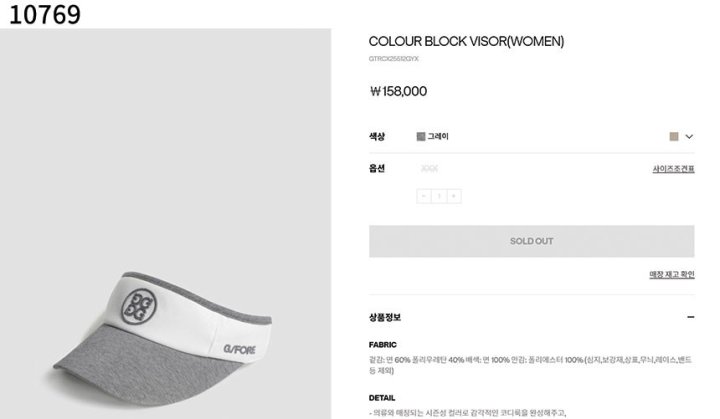Viewport: 720px width, 419px height.
Task: Choose the beige color swatch
Action: tap(674, 136)
